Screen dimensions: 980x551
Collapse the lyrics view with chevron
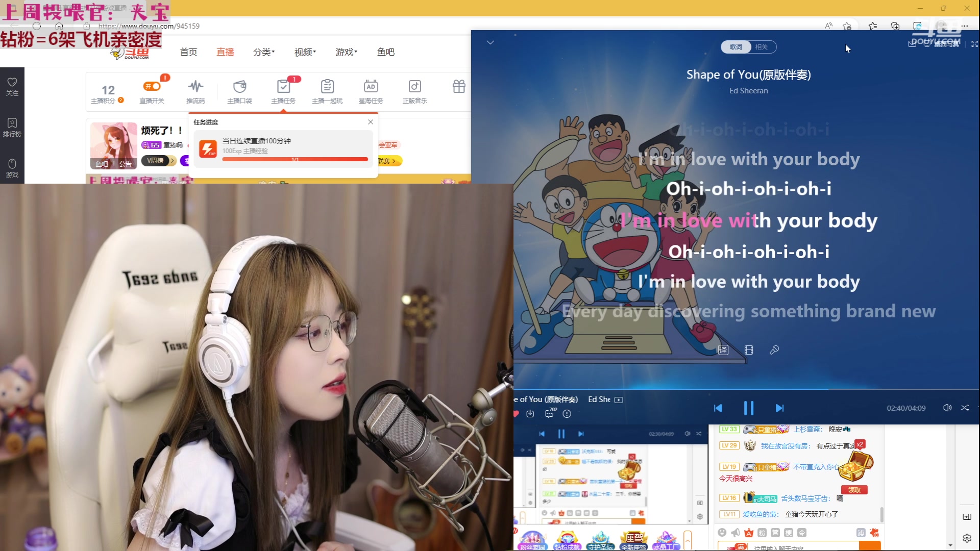[491, 42]
